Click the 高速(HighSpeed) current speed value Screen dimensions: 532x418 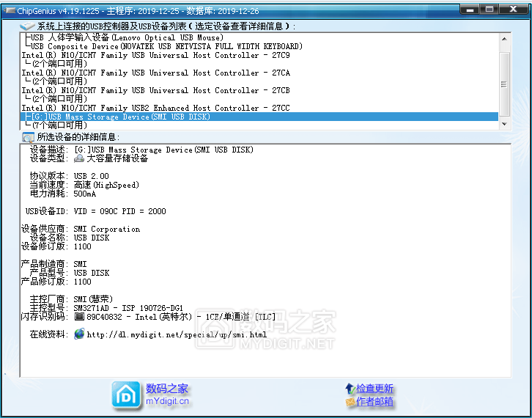coord(106,185)
